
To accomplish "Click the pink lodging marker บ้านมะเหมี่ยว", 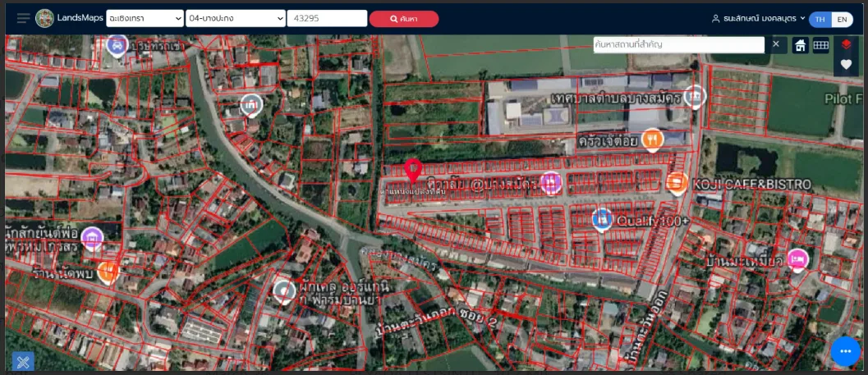I will [797, 259].
